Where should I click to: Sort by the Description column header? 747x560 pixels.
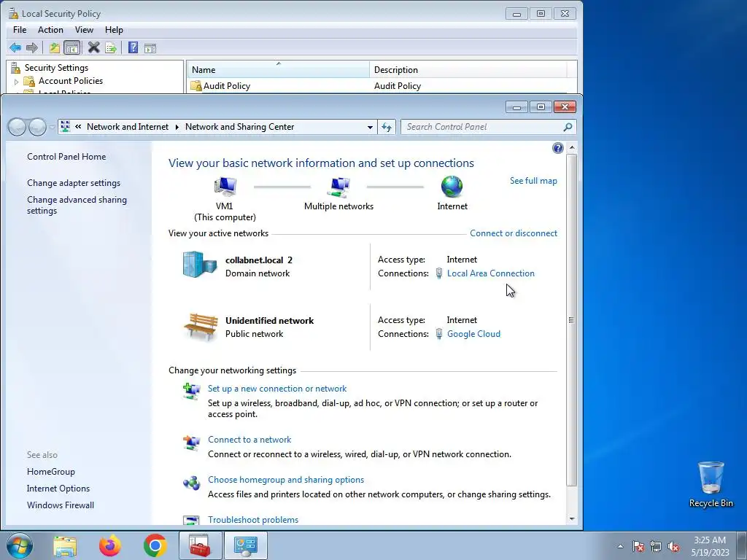(x=468, y=69)
